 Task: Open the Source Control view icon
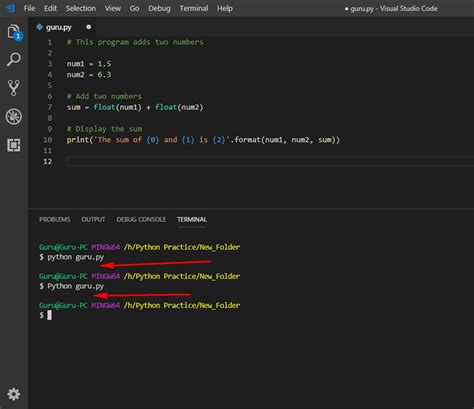click(x=14, y=88)
